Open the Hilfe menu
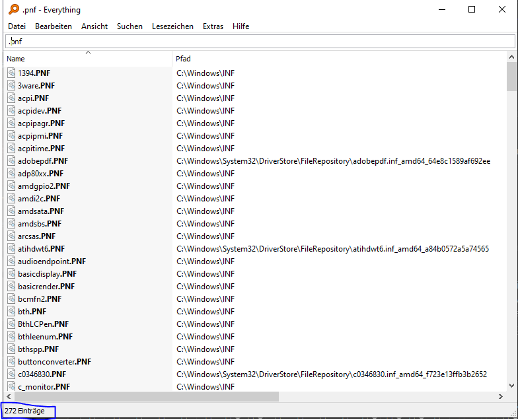The image size is (518, 420). [240, 26]
